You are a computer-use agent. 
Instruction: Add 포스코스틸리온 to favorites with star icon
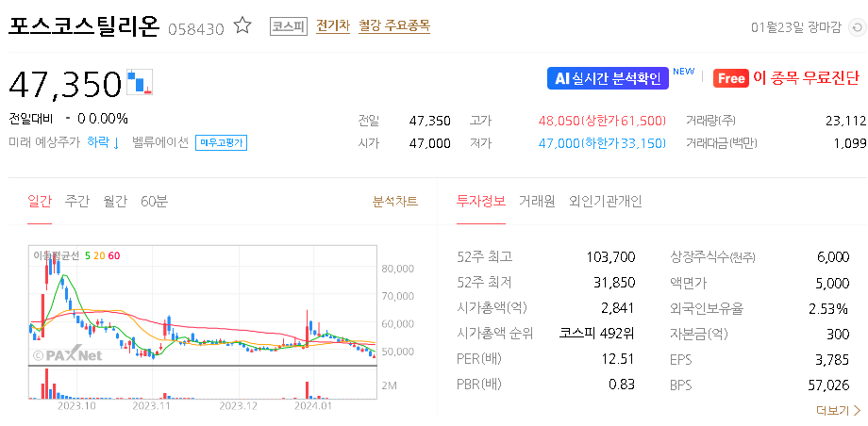(242, 25)
